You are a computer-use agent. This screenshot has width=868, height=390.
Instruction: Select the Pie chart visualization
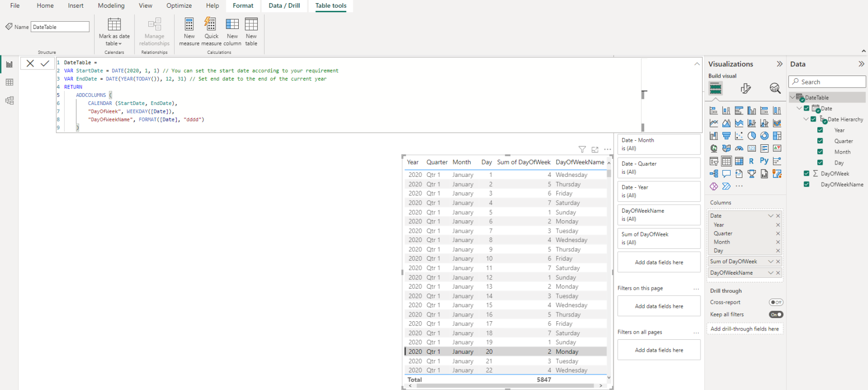point(752,136)
